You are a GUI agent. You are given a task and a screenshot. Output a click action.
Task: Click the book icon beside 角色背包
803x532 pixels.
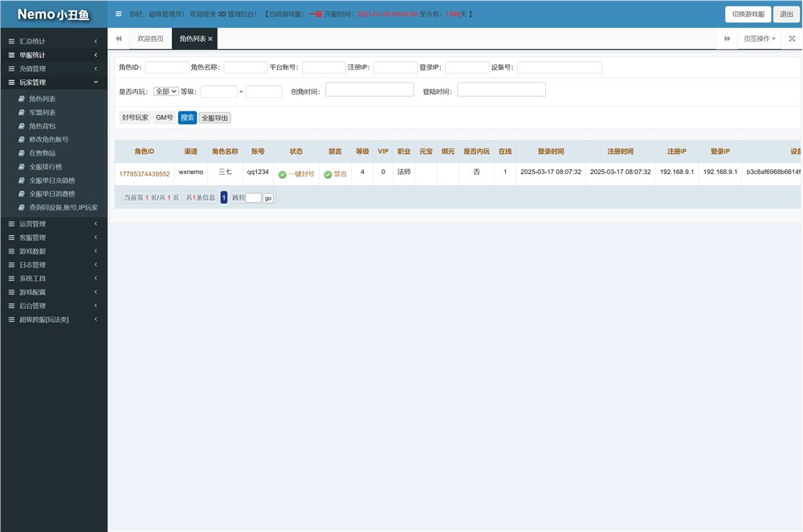click(21, 126)
